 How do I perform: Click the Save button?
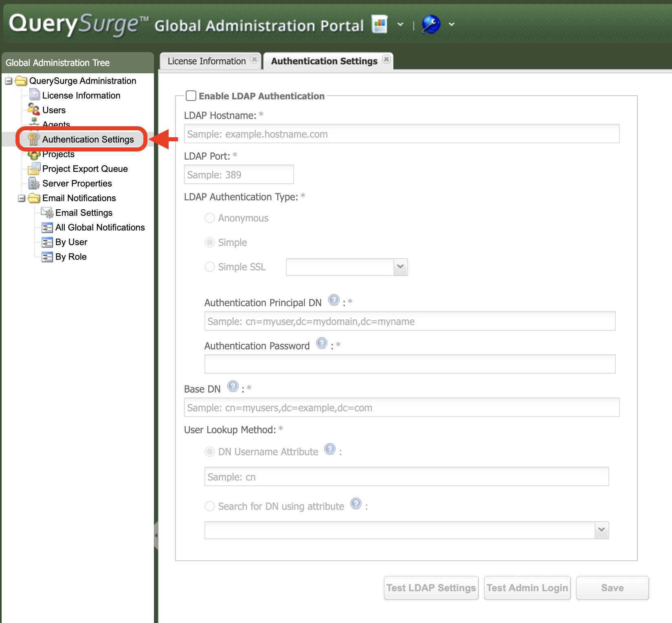click(x=612, y=588)
